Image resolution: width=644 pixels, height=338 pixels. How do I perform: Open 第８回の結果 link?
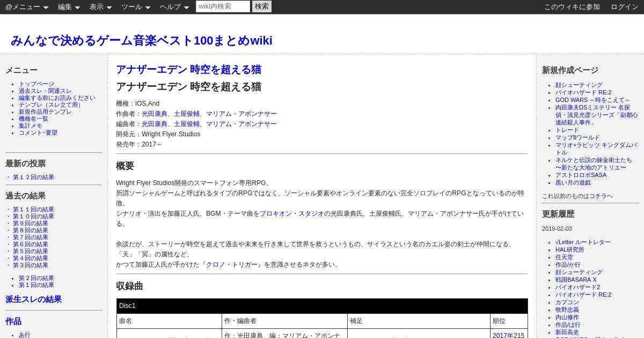click(x=31, y=231)
